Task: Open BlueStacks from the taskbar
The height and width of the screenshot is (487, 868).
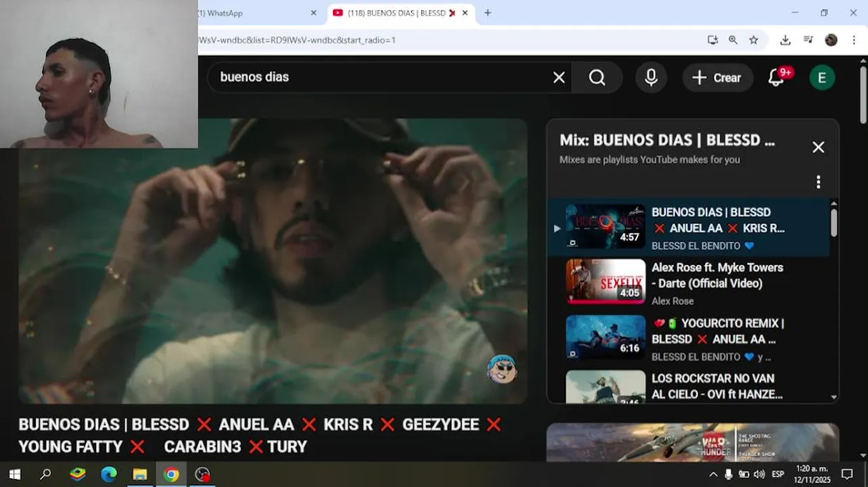Action: 78,475
